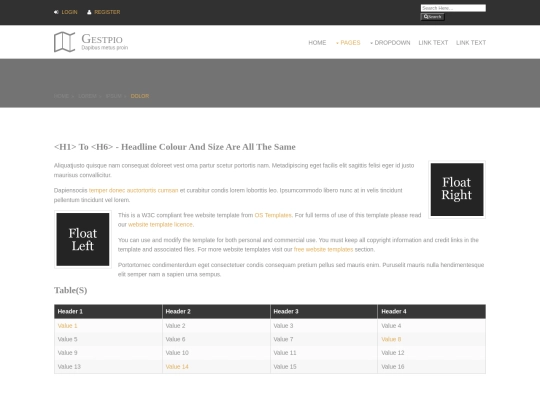Image resolution: width=540 pixels, height=405 pixels.
Task: Click the Ipsum breadcrumb
Action: coord(114,96)
